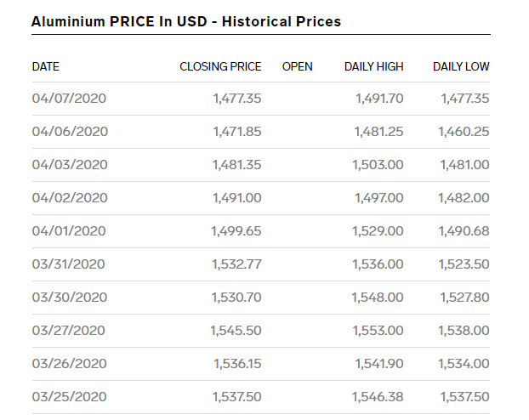This screenshot has height=420, width=529.
Task: Select the 04/06/2020 date cell
Action: point(70,132)
